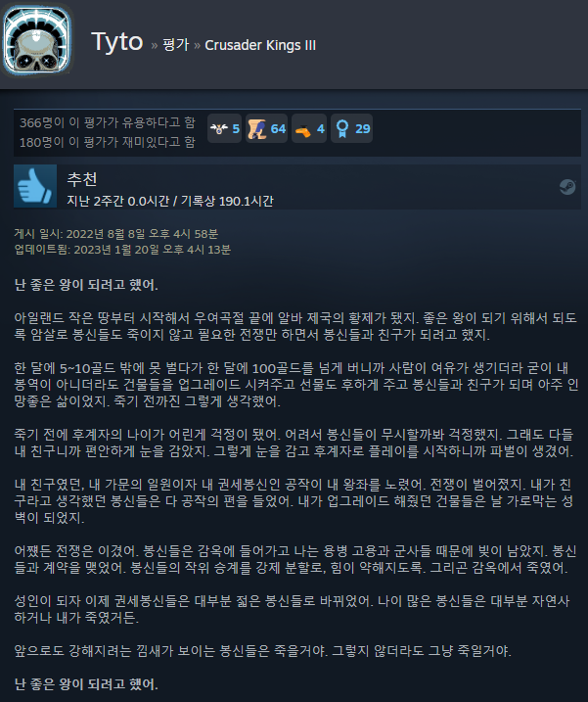This screenshot has height=702, width=588.
Task: Click the 업데이트됨 updated date line
Action: coord(122,250)
